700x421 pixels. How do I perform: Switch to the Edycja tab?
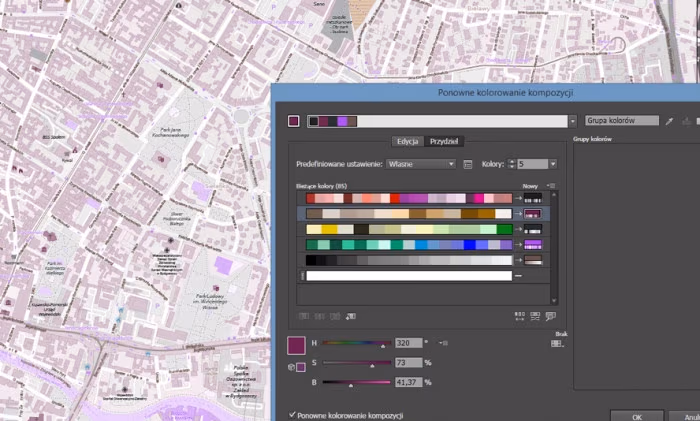pyautogui.click(x=407, y=142)
